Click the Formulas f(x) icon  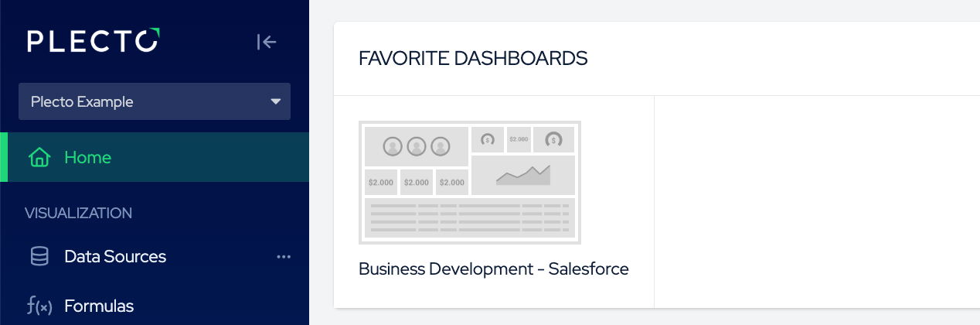(x=39, y=306)
